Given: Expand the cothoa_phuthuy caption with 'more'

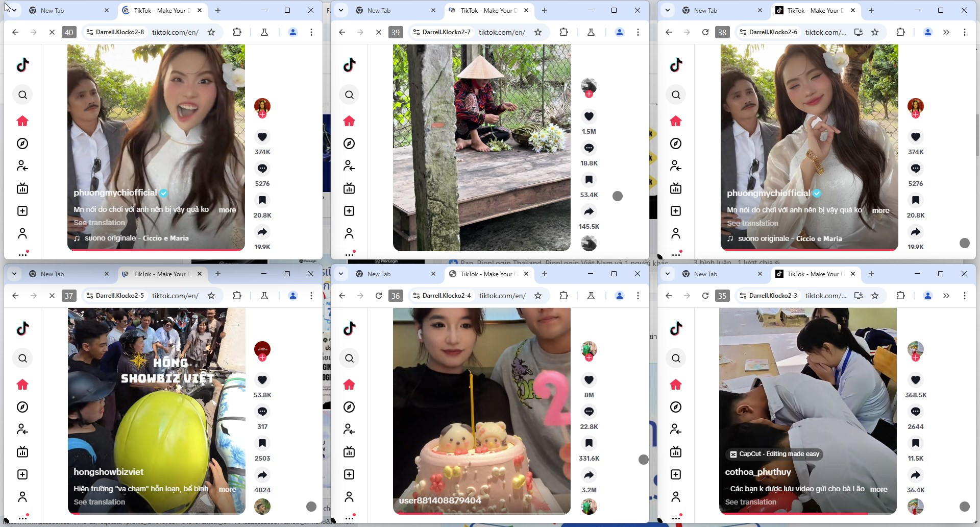Looking at the screenshot, I should point(878,489).
